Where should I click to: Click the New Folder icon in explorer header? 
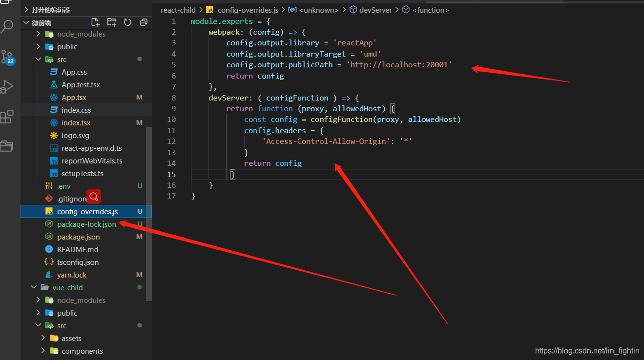(x=112, y=22)
